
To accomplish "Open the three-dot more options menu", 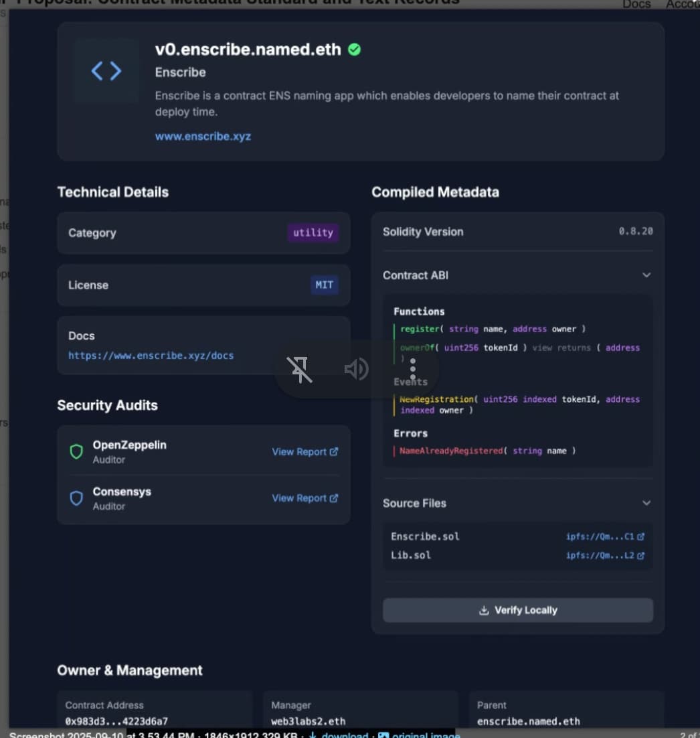I will [413, 369].
